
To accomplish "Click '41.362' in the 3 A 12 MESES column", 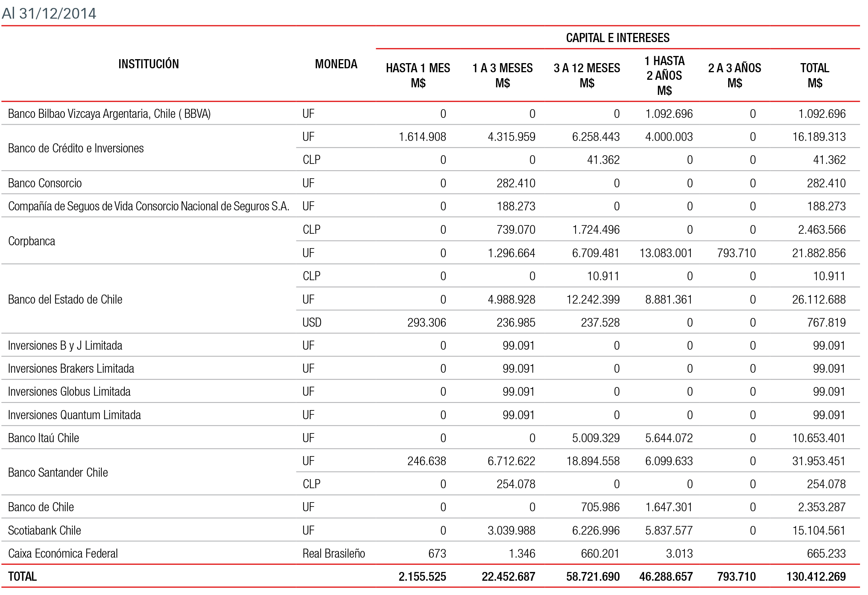I will point(603,160).
